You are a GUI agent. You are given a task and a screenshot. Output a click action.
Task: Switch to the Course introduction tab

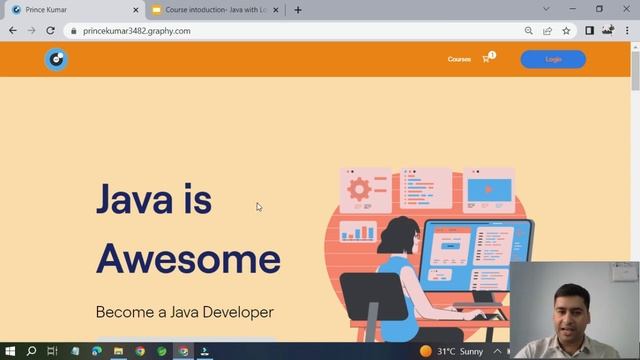pos(215,10)
